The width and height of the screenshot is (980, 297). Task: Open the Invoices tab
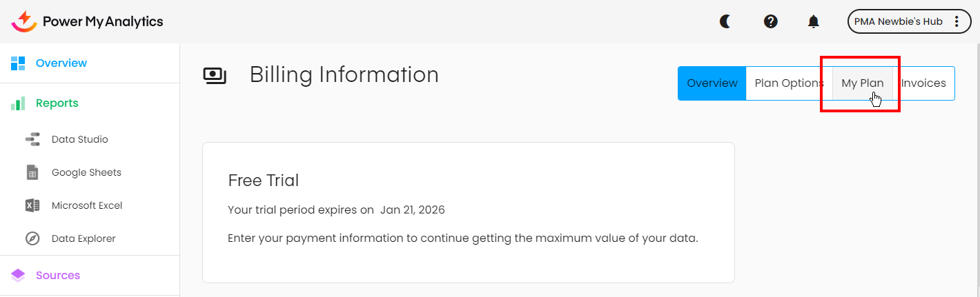point(923,83)
